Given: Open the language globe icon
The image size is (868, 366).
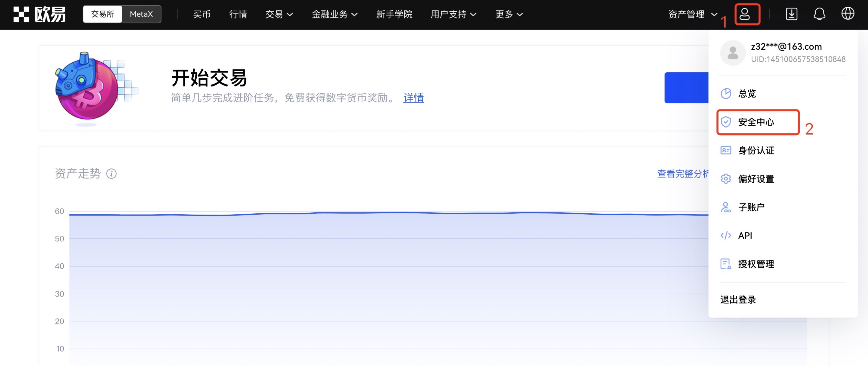Looking at the screenshot, I should [x=848, y=14].
